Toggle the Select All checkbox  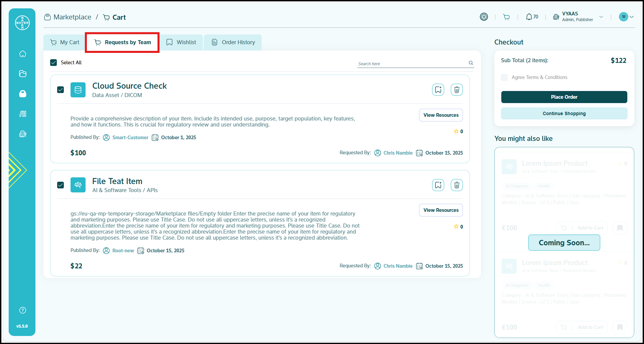[x=53, y=63]
